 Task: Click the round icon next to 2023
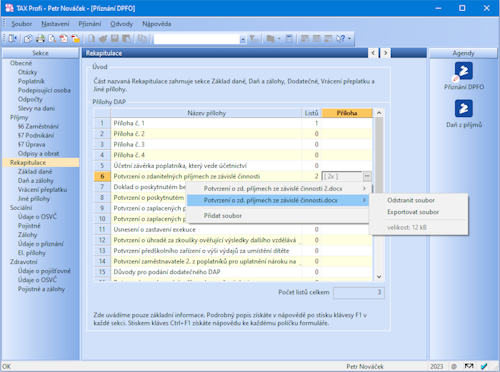click(454, 366)
